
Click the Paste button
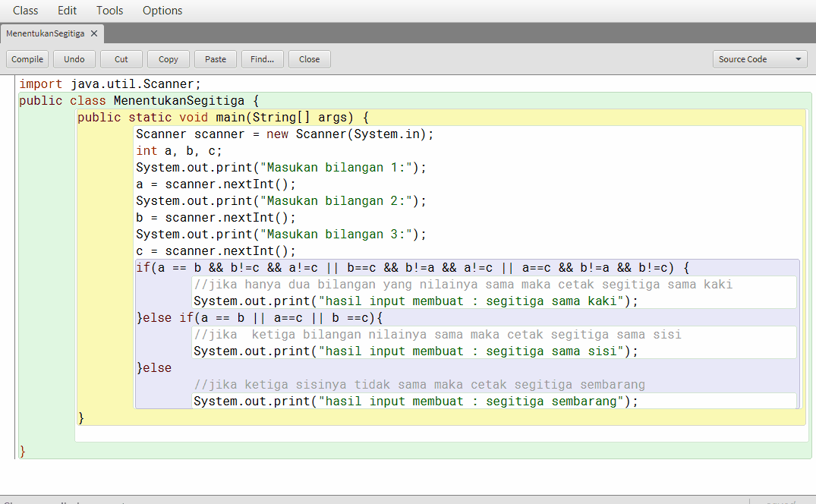click(216, 59)
